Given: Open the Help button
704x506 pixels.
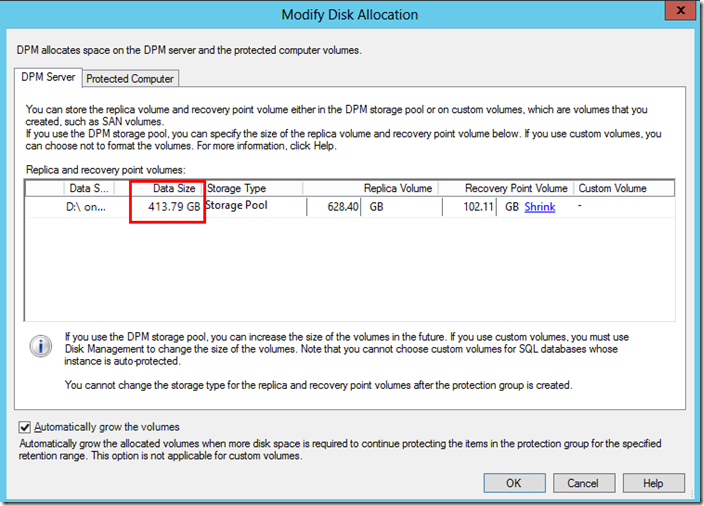Looking at the screenshot, I should point(653,483).
